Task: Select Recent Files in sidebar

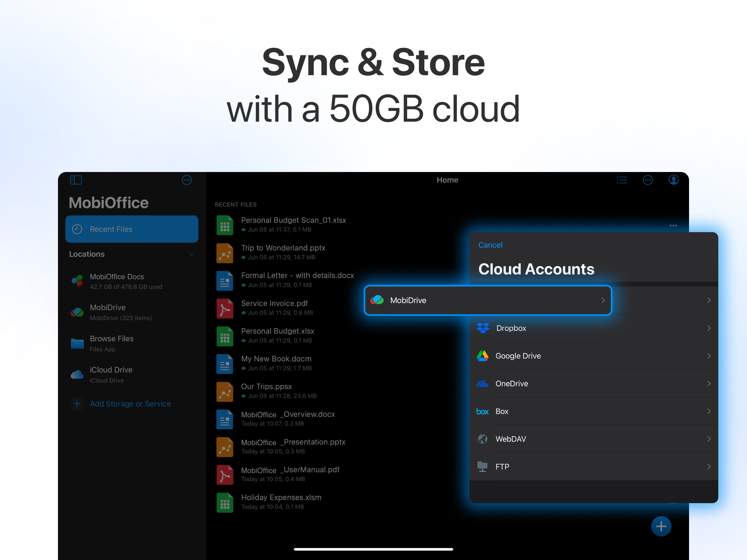Action: click(x=132, y=229)
